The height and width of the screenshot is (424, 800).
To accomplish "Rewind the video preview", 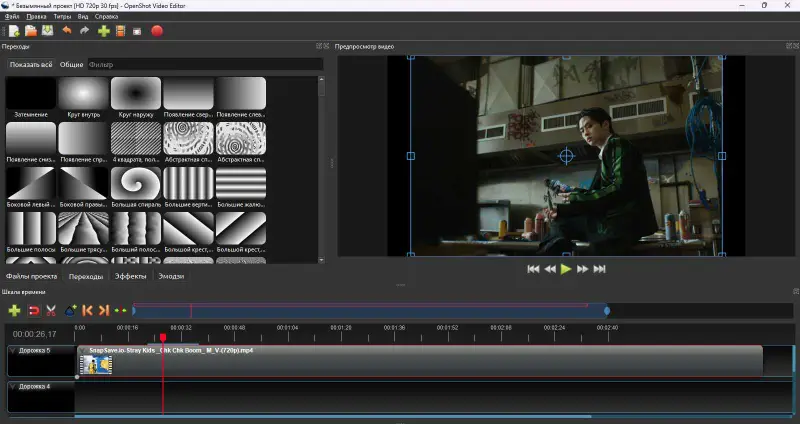I will coord(550,269).
